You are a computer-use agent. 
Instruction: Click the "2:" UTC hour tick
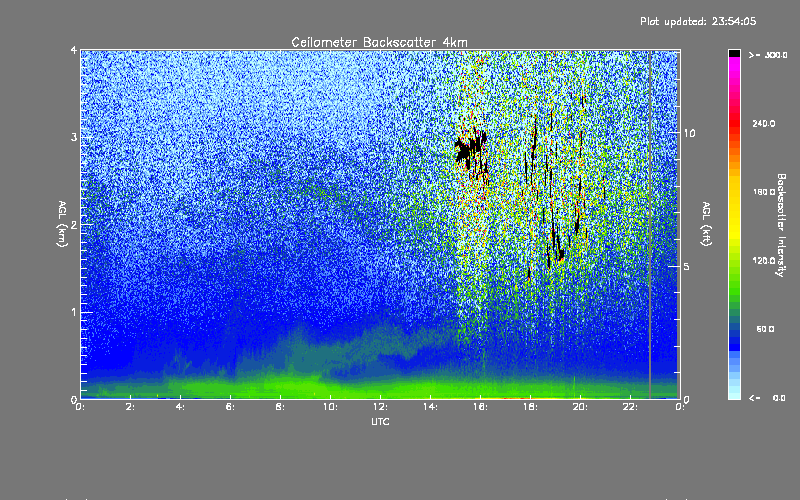(131, 407)
